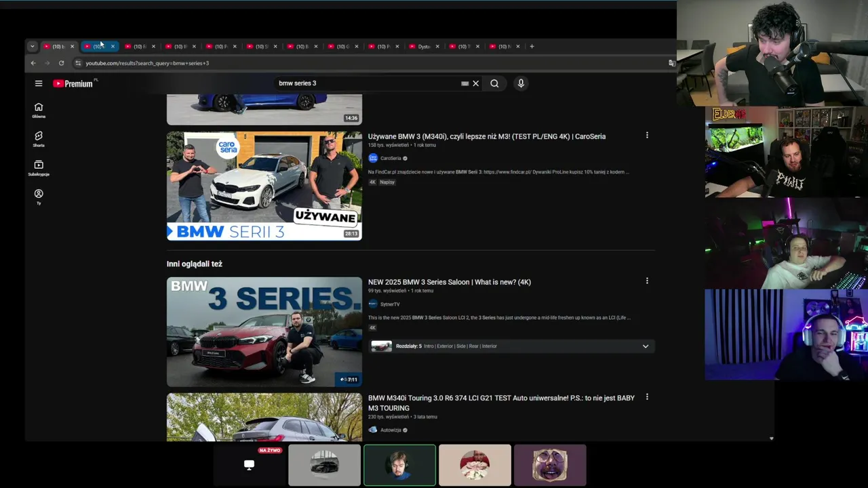Open the SytnerTV channel name link
The height and width of the screenshot is (488, 868).
tap(390, 304)
